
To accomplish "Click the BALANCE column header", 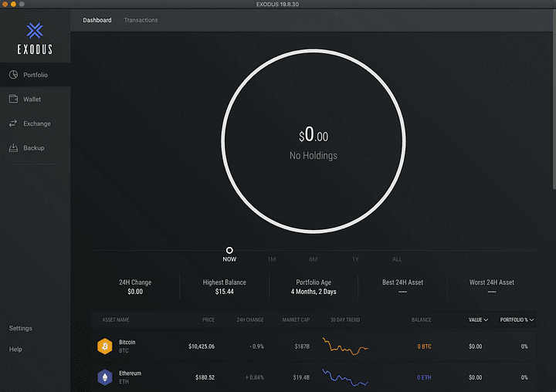I will point(422,319).
